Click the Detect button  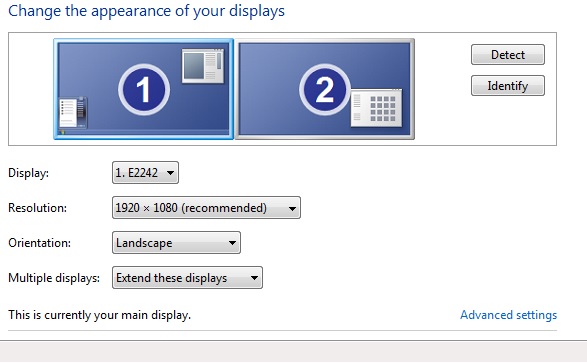[508, 55]
